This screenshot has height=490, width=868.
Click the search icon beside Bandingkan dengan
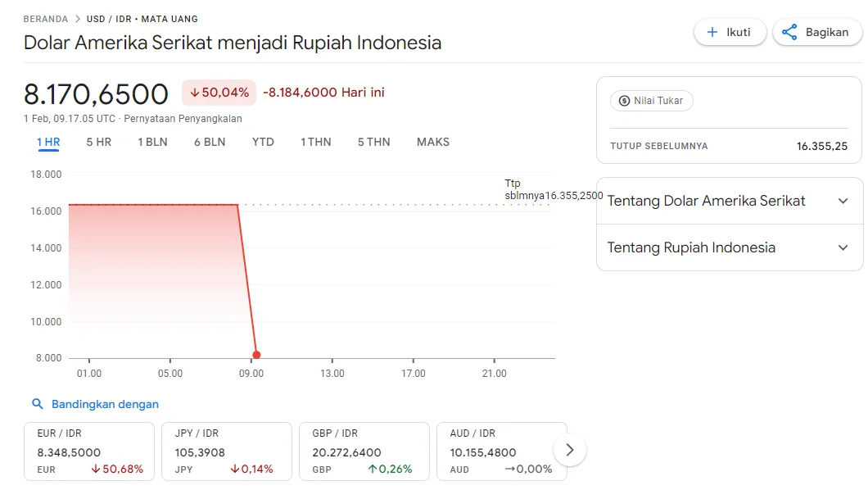(x=37, y=404)
